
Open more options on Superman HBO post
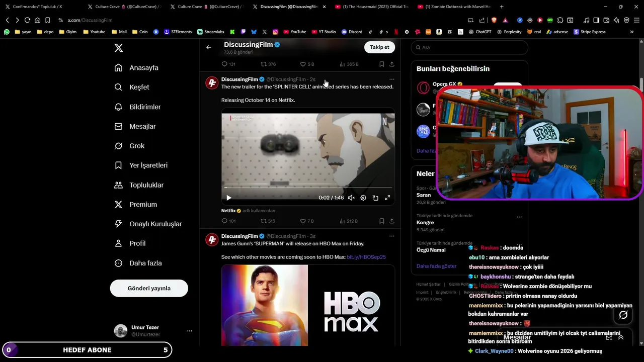tap(391, 236)
